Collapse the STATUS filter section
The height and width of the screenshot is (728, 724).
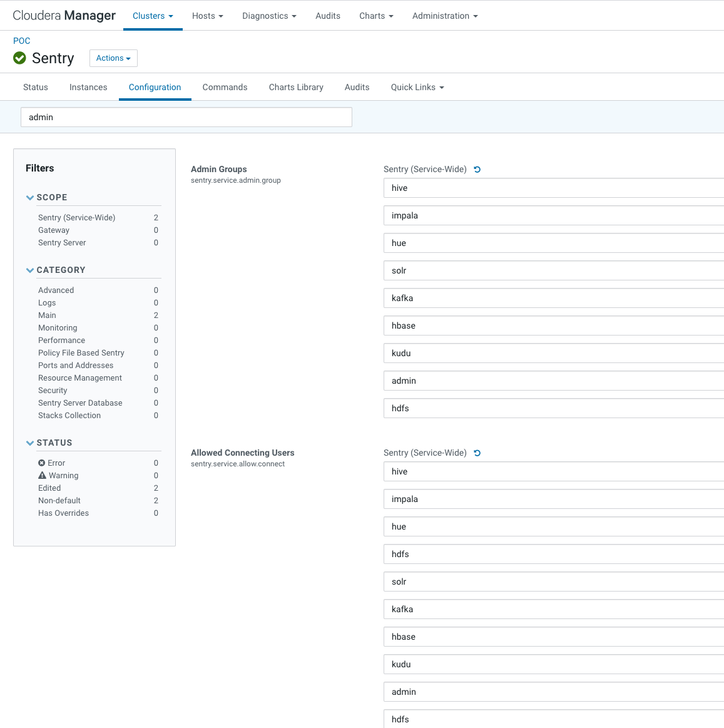tap(29, 443)
